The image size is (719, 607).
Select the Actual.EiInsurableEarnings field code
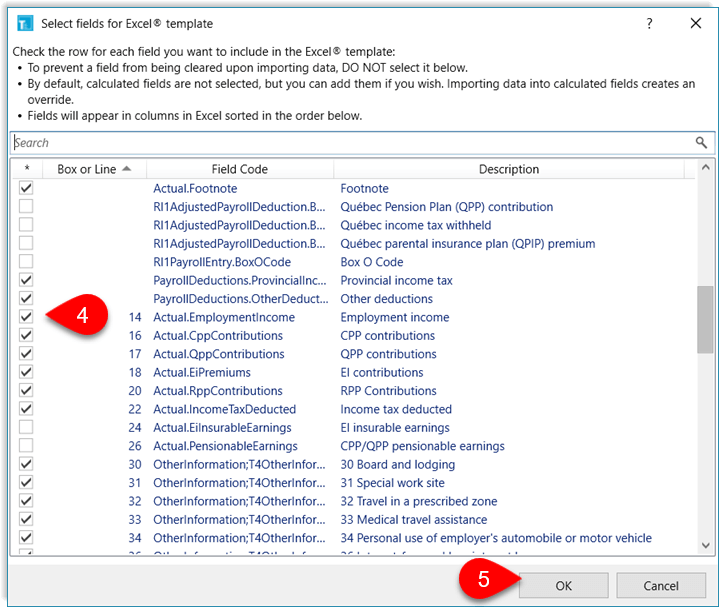tap(222, 427)
